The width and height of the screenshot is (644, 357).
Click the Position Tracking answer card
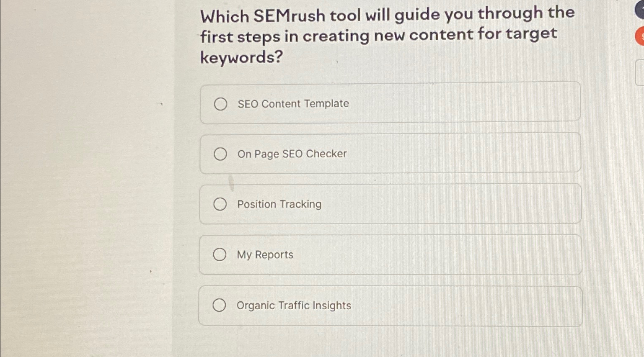(390, 204)
